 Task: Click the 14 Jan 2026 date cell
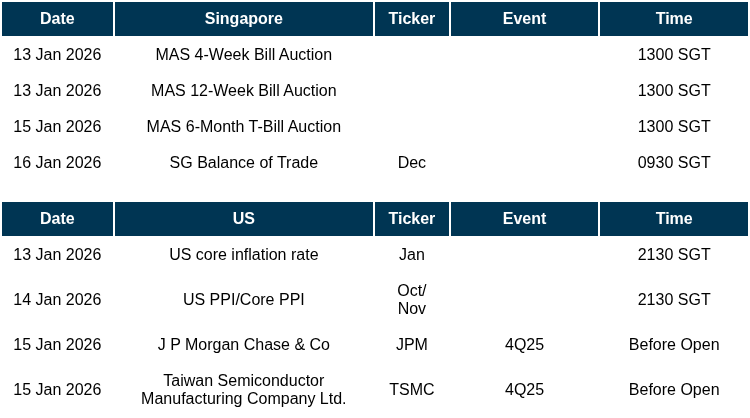pyautogui.click(x=57, y=300)
